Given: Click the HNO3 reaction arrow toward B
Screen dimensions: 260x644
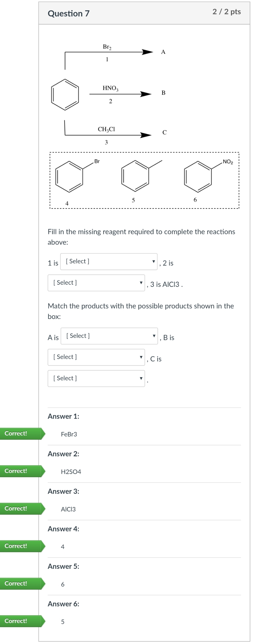Looking at the screenshot, I should point(120,94).
